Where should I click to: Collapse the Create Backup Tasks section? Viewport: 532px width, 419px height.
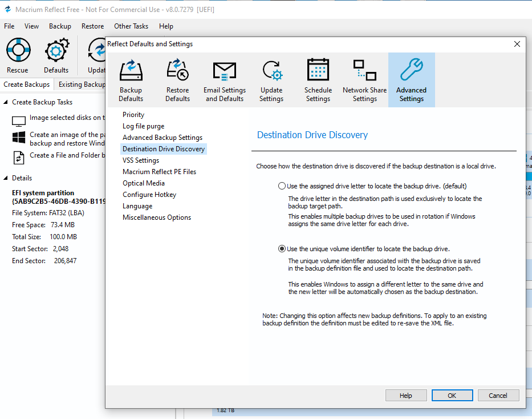(x=6, y=102)
